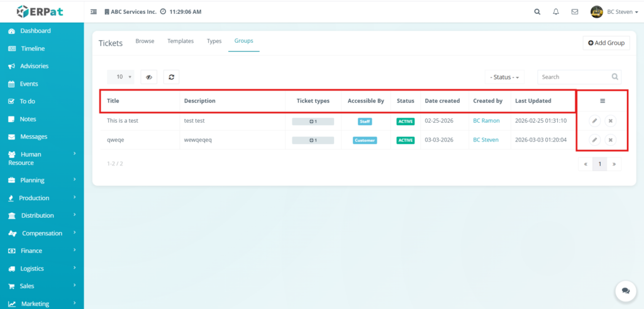Delete the 'qweqe' group row
Viewport: 644px width, 309px height.
point(610,140)
